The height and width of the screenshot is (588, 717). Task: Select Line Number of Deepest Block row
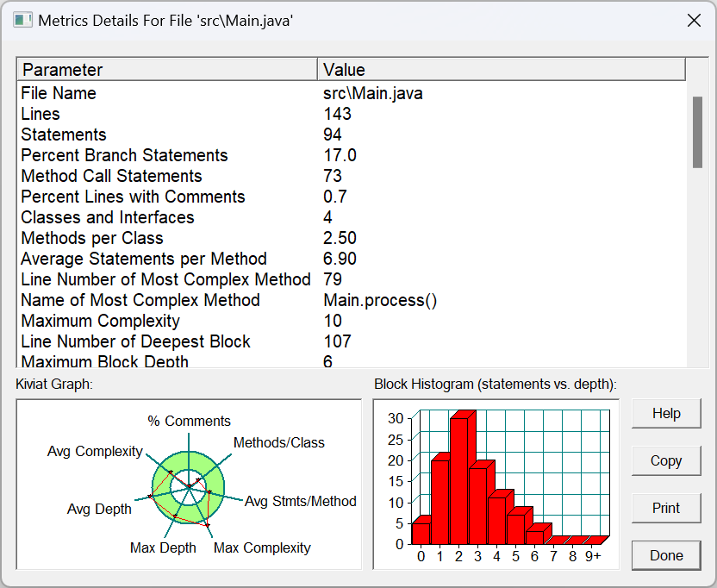click(352, 341)
